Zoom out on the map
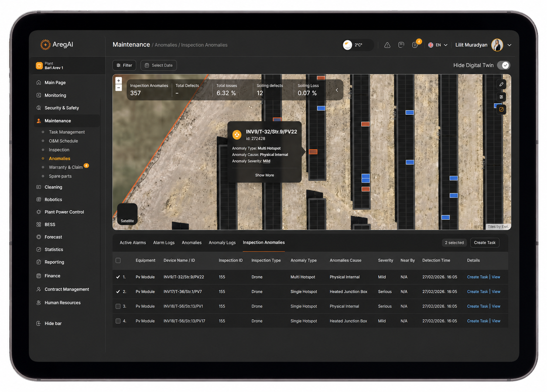The image size is (547, 392). 119,87
